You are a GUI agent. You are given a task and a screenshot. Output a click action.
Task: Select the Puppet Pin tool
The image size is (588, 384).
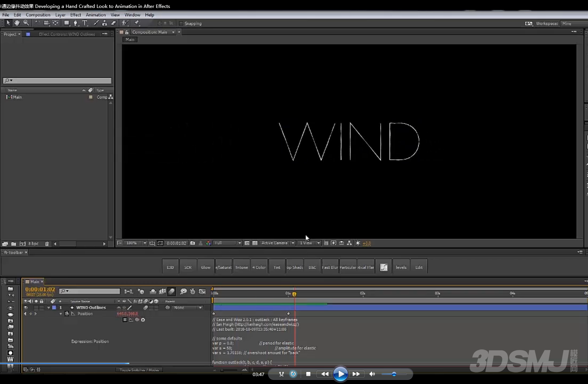coord(137,23)
